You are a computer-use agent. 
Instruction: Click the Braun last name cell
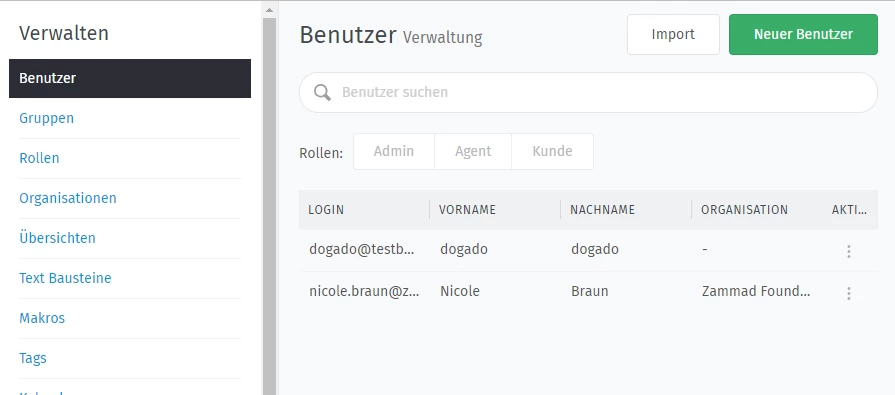(590, 292)
